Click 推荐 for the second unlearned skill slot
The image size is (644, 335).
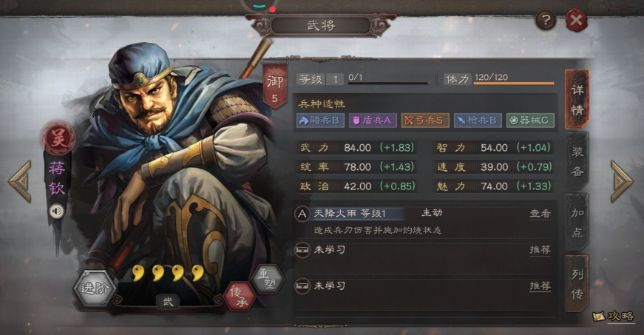(540, 285)
